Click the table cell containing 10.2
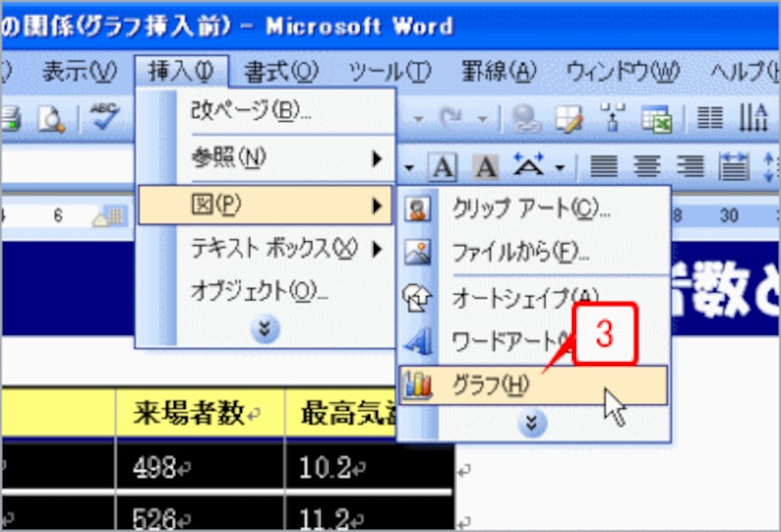This screenshot has width=781, height=532. click(x=370, y=467)
